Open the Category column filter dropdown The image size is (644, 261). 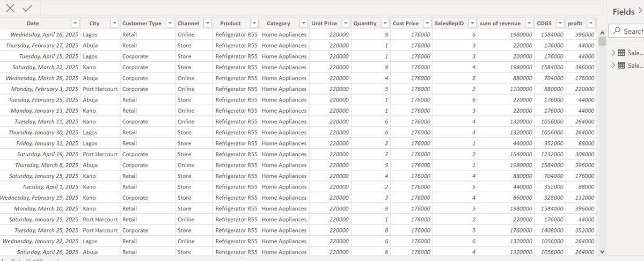(304, 23)
